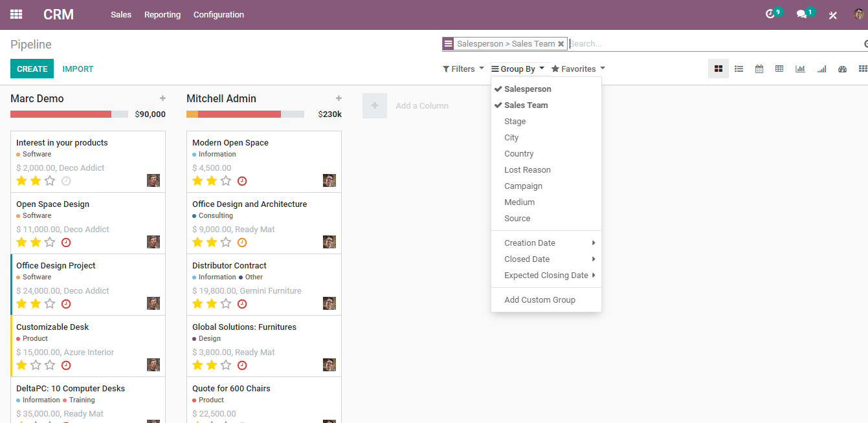Viewport: 868px width, 423px height.
Task: Click orange segment of Mitchell Admin progress bar
Action: click(192, 114)
